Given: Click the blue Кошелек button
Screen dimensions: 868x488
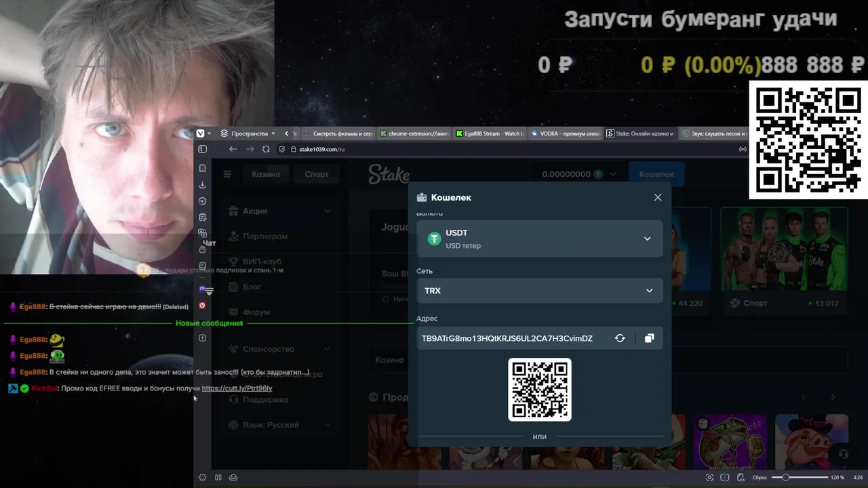Looking at the screenshot, I should click(x=656, y=174).
